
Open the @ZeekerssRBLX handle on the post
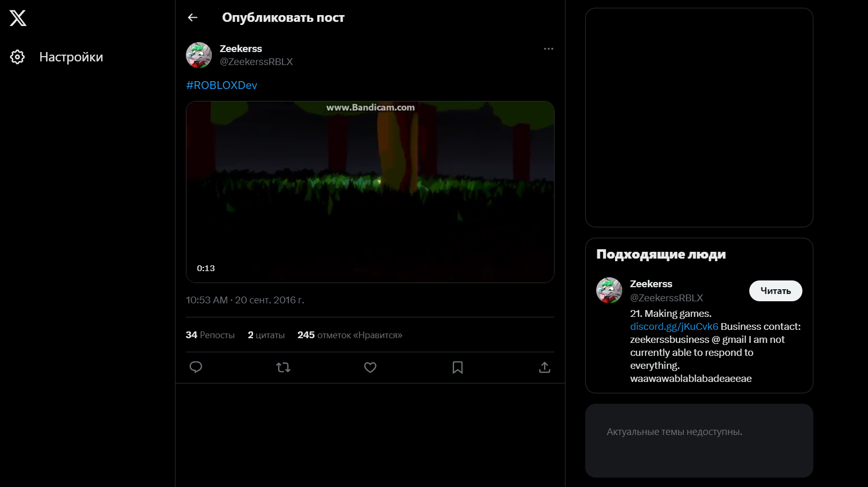pos(256,62)
